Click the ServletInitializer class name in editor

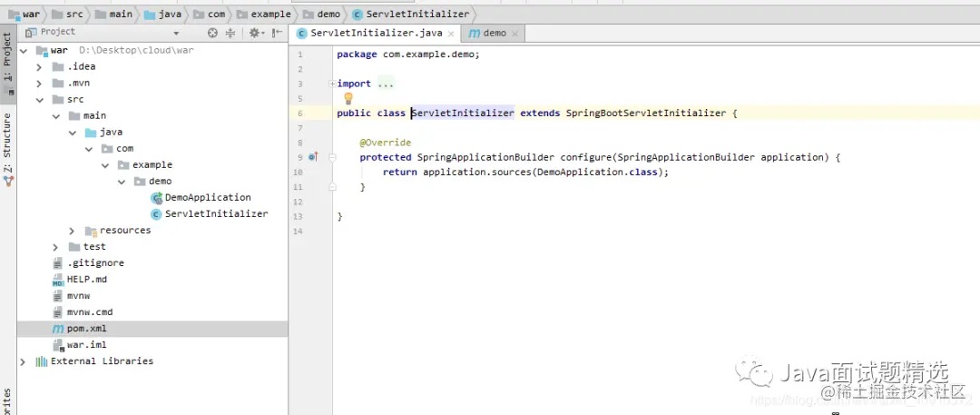click(x=463, y=114)
